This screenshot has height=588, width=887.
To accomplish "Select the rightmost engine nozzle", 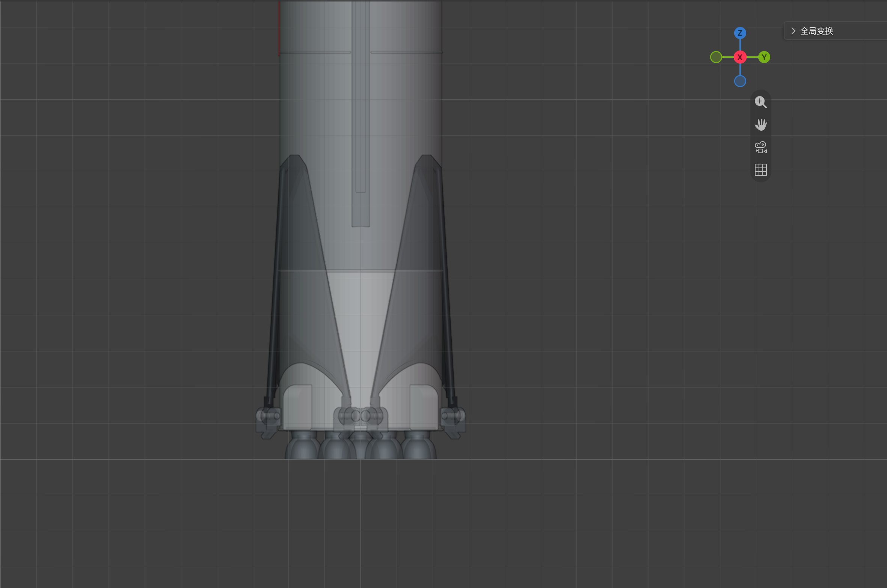I will click(x=418, y=446).
